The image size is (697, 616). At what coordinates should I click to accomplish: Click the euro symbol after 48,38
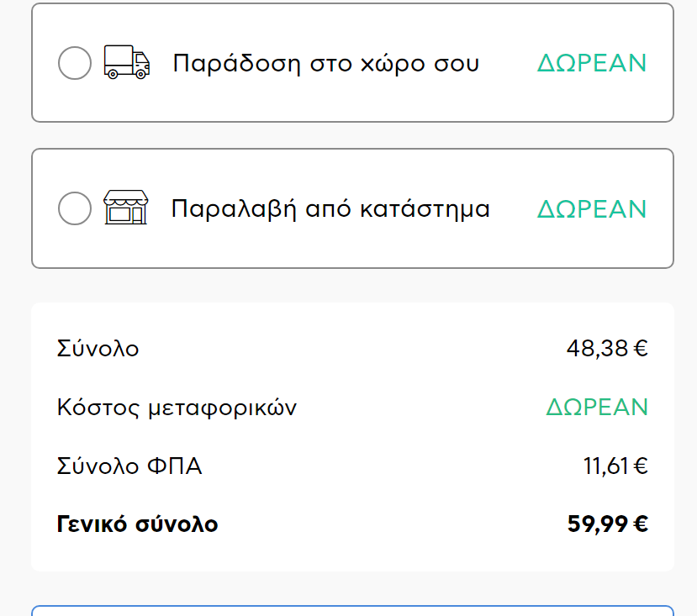pyautogui.click(x=641, y=348)
